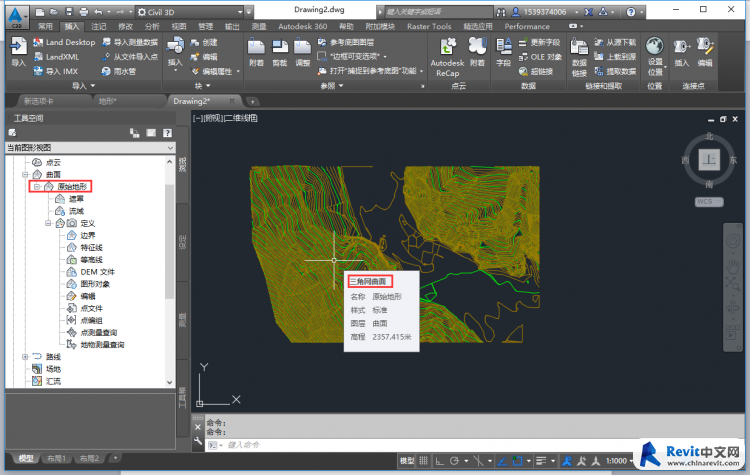Add a new drawing tab with plus button
Viewport: 750px width, 475px height.
coord(253,101)
